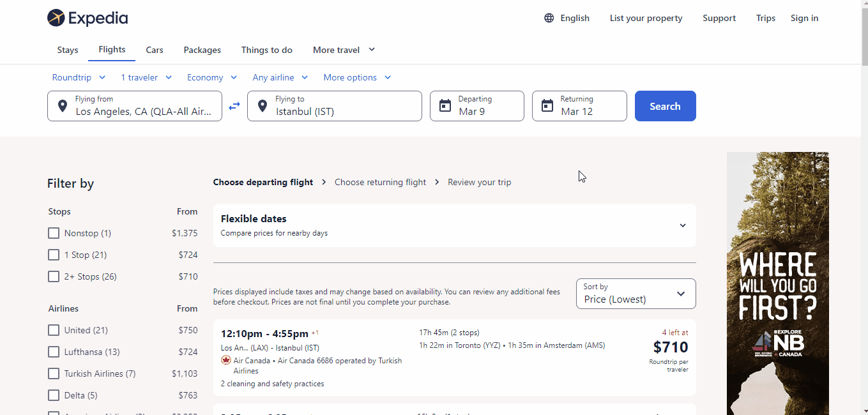Check the Nonstop (1) filter
This screenshot has width=868, height=415.
[x=54, y=233]
